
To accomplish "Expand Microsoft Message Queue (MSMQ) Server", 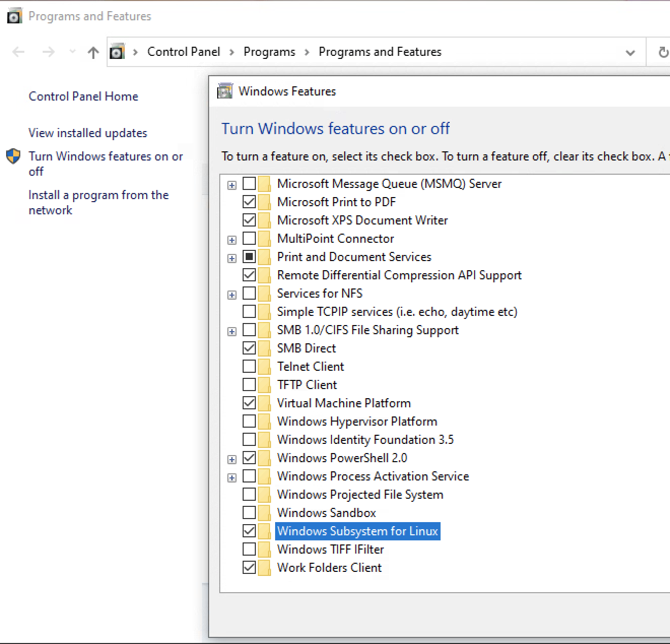I will click(232, 185).
